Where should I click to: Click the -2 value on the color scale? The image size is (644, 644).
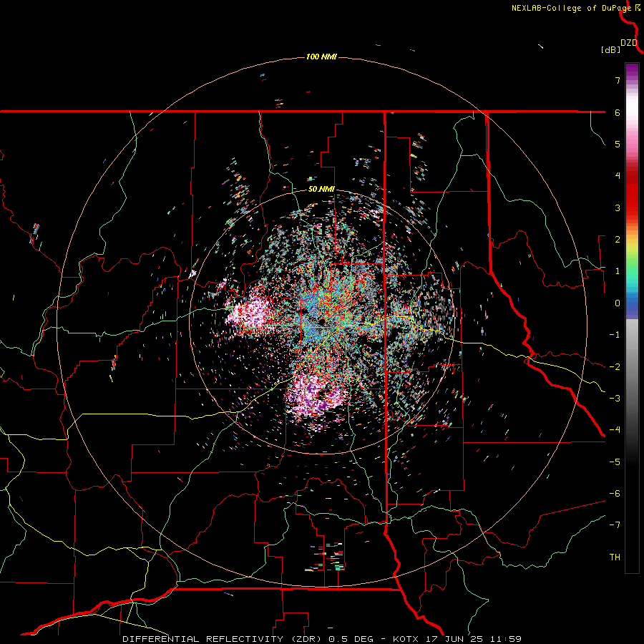[x=615, y=367]
